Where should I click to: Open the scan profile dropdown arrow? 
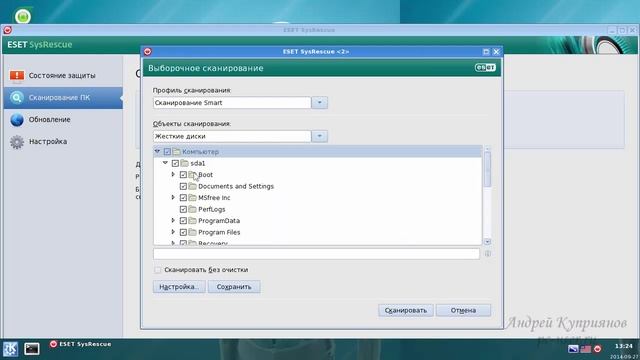point(320,102)
